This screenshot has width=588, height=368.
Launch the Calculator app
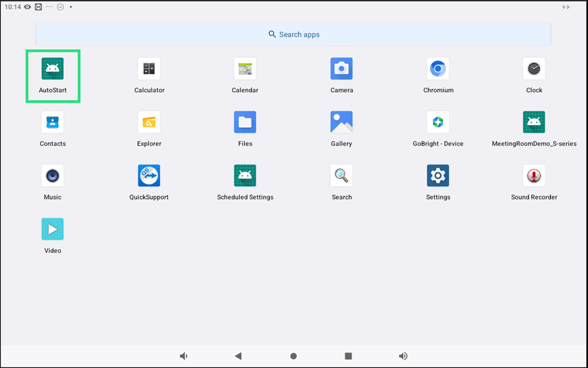point(149,69)
